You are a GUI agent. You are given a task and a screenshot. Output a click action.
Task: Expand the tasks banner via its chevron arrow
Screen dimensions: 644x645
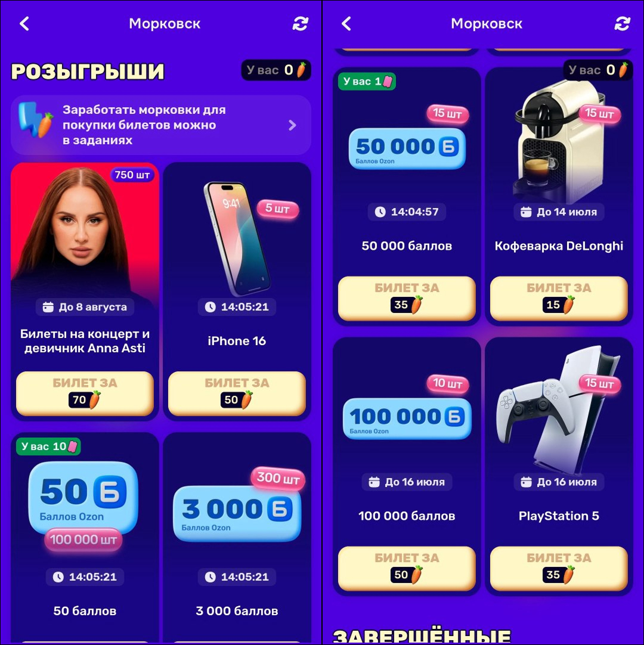pyautogui.click(x=292, y=125)
